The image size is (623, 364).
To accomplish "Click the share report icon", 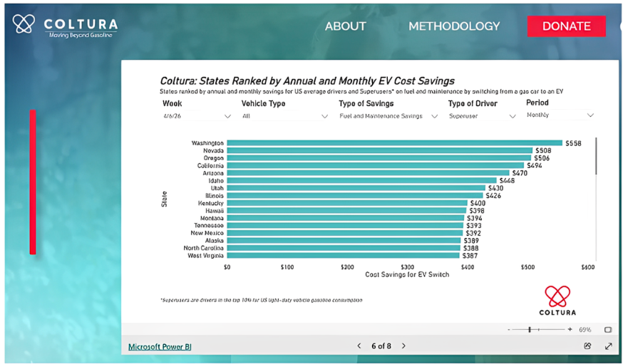I will pos(587,345).
